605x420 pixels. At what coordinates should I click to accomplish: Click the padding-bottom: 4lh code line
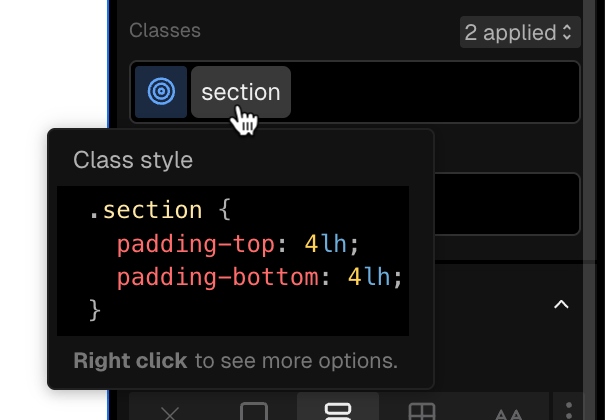[260, 277]
